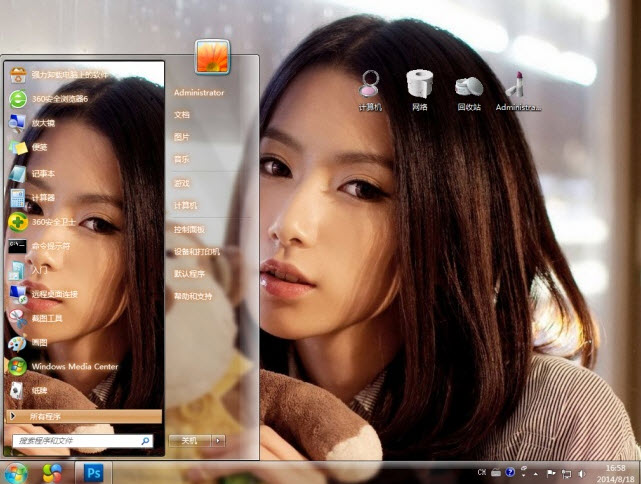Click the volume speaker icon in tray
Viewport: 641px width, 484px height.
point(581,472)
